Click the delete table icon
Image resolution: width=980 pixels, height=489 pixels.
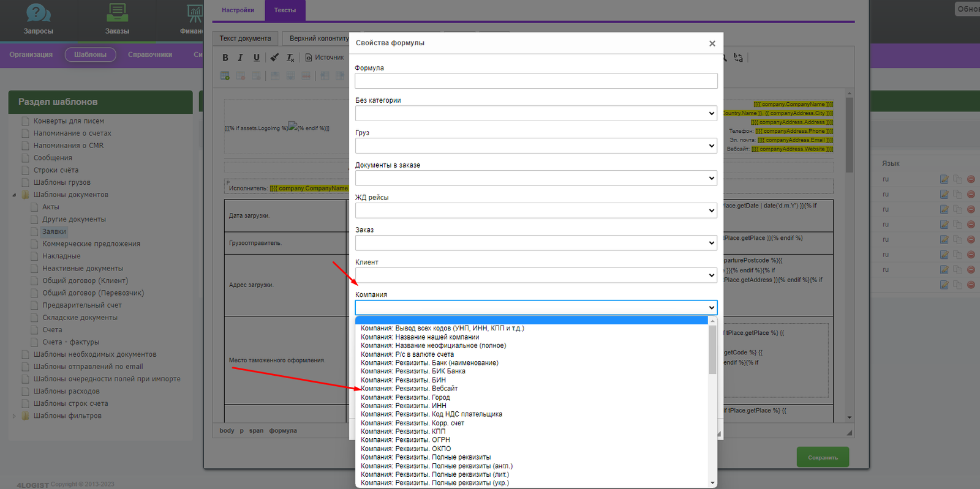(x=241, y=76)
